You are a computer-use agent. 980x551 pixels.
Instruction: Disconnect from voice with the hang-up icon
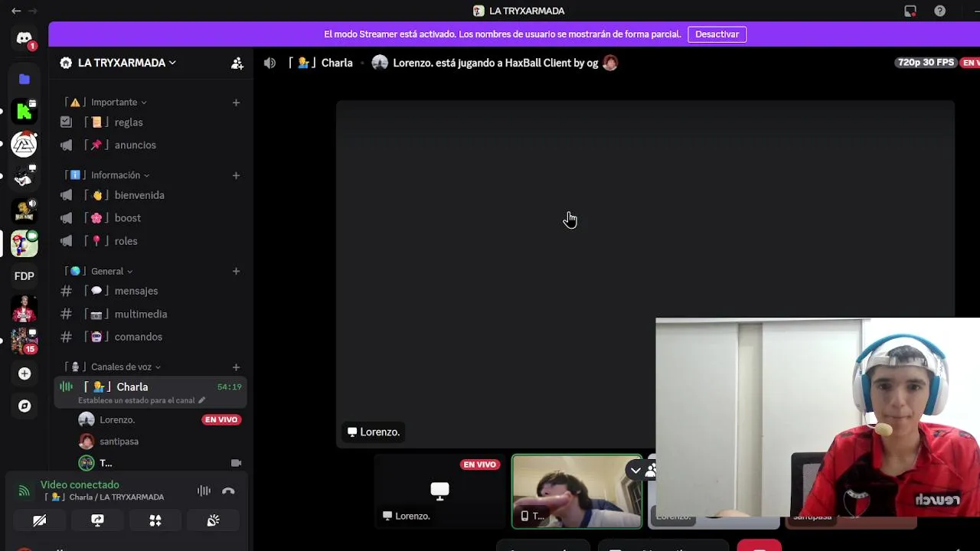(228, 491)
